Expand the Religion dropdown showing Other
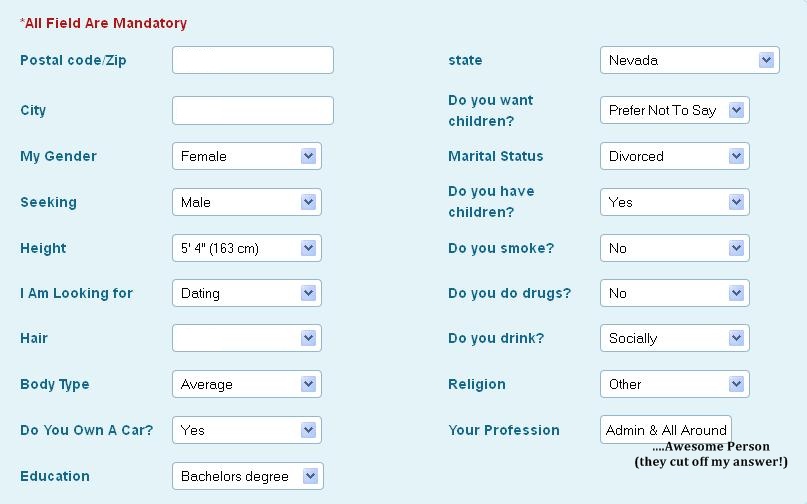807x504 pixels. pyautogui.click(x=675, y=384)
